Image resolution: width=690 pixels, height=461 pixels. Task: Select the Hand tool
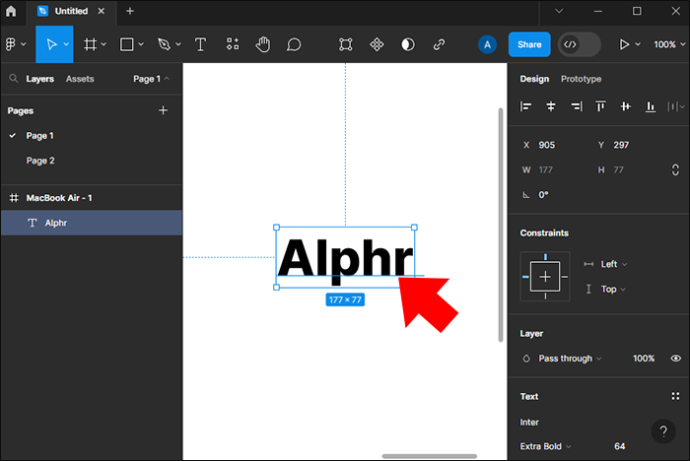tap(263, 44)
